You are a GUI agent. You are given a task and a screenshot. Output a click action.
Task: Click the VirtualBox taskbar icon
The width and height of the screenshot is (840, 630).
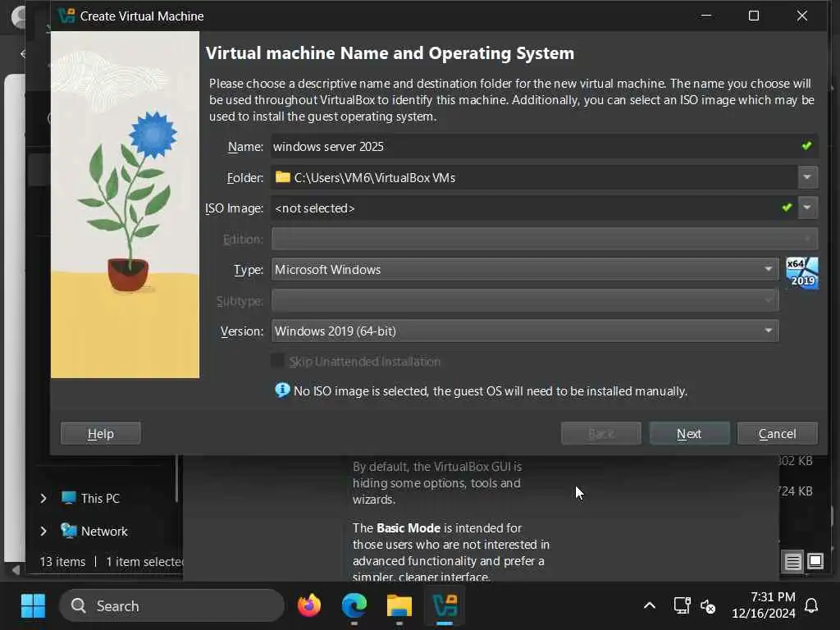click(x=445, y=606)
